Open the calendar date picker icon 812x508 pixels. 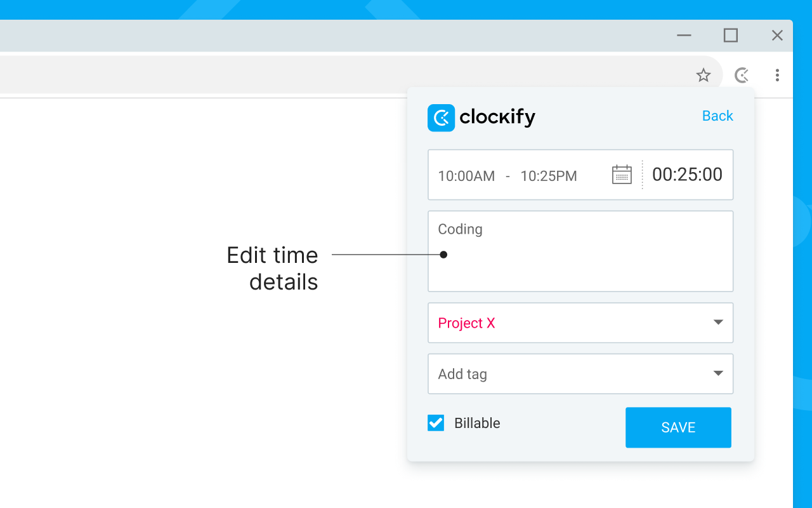pos(622,174)
